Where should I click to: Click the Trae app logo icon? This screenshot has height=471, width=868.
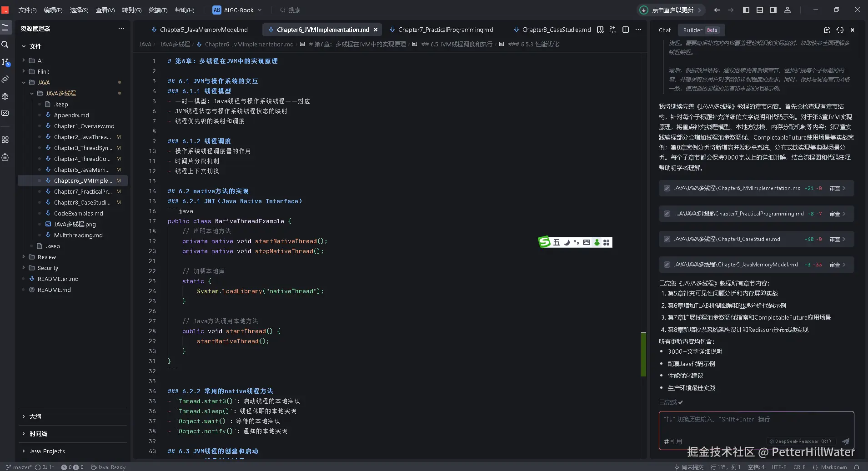(5, 10)
